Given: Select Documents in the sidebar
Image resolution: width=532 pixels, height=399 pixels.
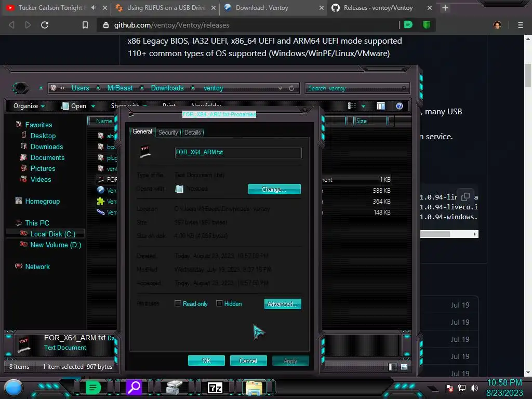Looking at the screenshot, I should pyautogui.click(x=47, y=157).
